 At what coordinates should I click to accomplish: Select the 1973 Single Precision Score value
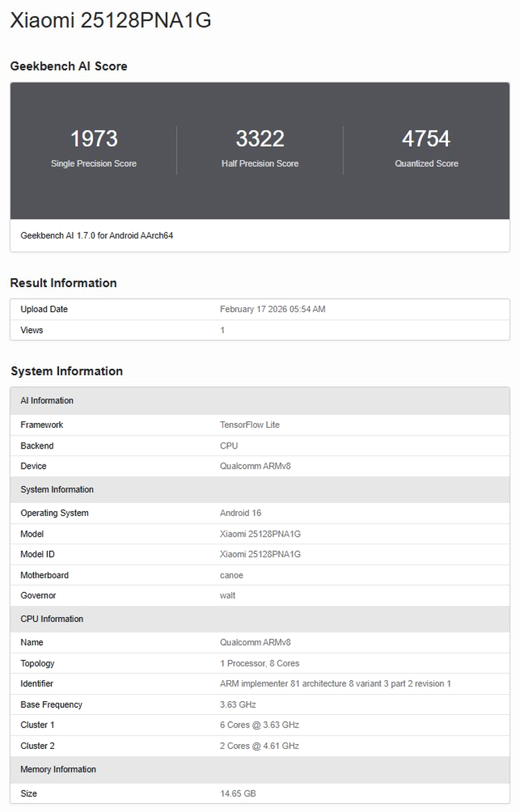point(94,139)
